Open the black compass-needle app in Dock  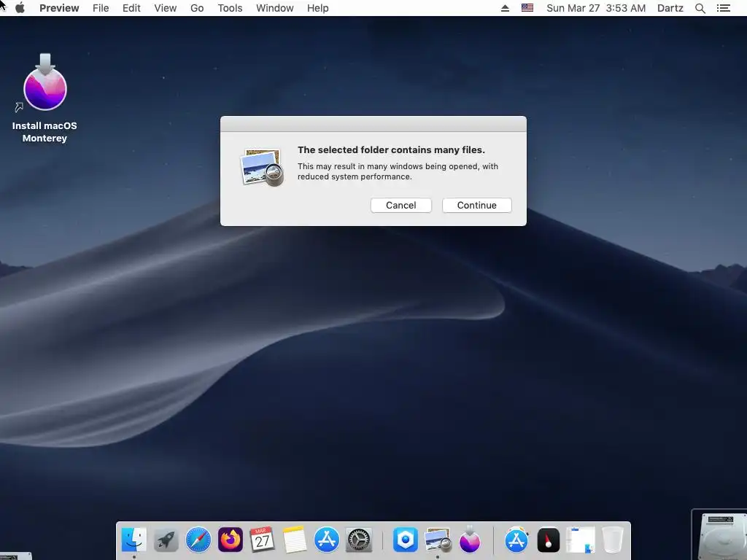click(x=549, y=540)
